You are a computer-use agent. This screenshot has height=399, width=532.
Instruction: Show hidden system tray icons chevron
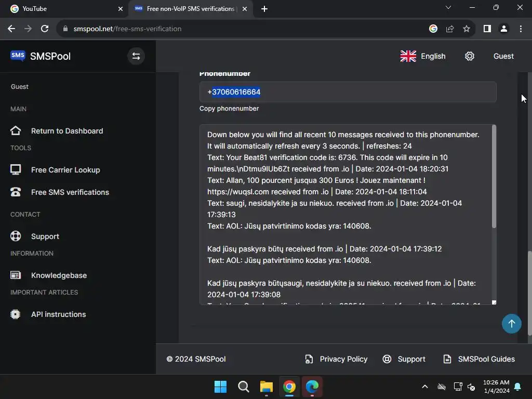(425, 387)
